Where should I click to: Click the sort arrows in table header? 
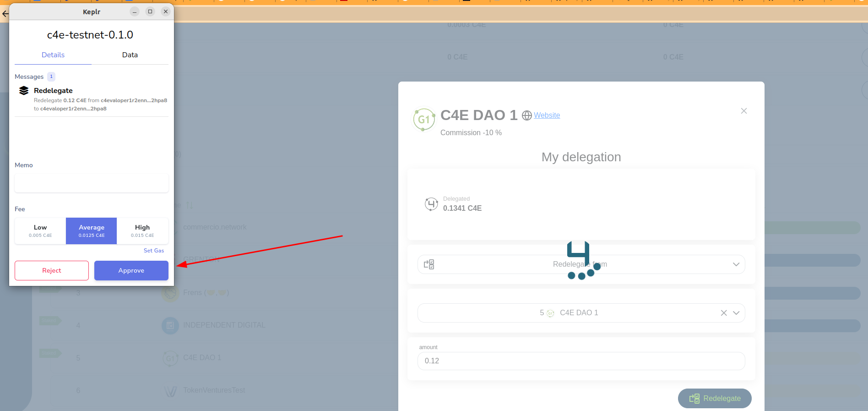pyautogui.click(x=190, y=205)
